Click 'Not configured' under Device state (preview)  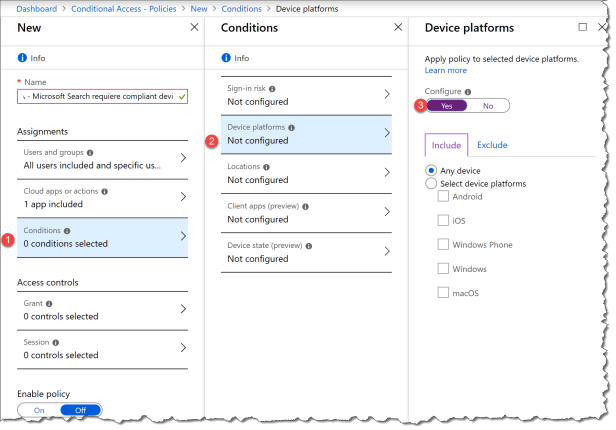coord(258,259)
